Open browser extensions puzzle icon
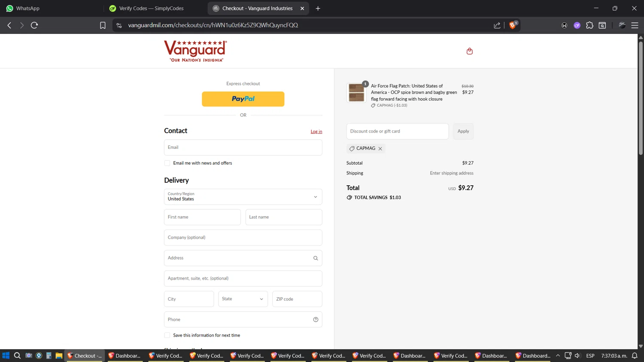Image resolution: width=644 pixels, height=362 pixels. (589, 25)
